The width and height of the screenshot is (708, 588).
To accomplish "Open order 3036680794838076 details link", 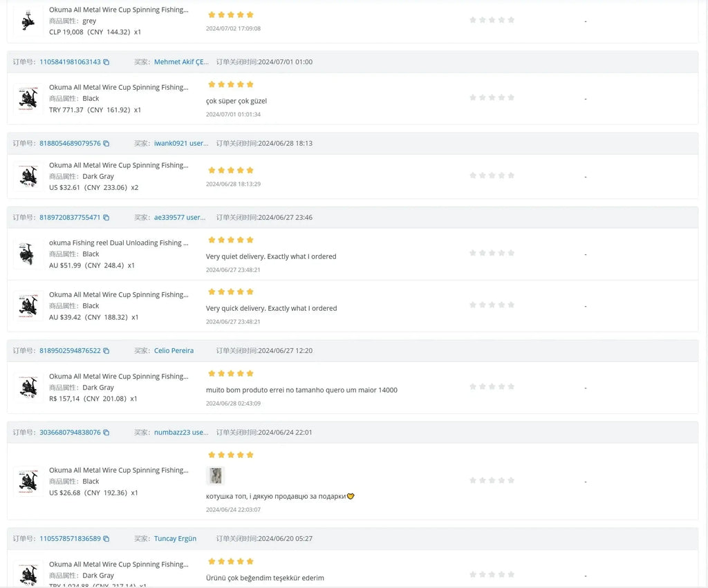I will [x=70, y=433].
